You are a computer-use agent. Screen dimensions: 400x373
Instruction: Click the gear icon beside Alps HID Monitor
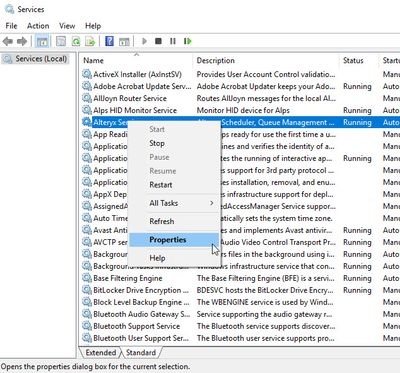[x=87, y=110]
